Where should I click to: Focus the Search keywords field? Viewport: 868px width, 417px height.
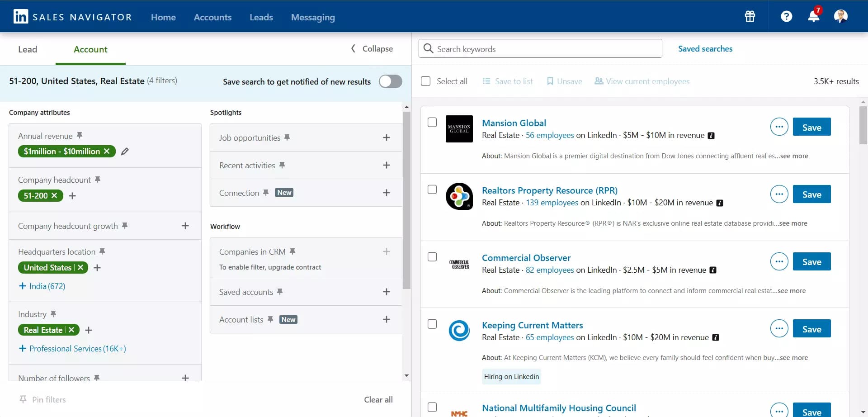point(541,48)
